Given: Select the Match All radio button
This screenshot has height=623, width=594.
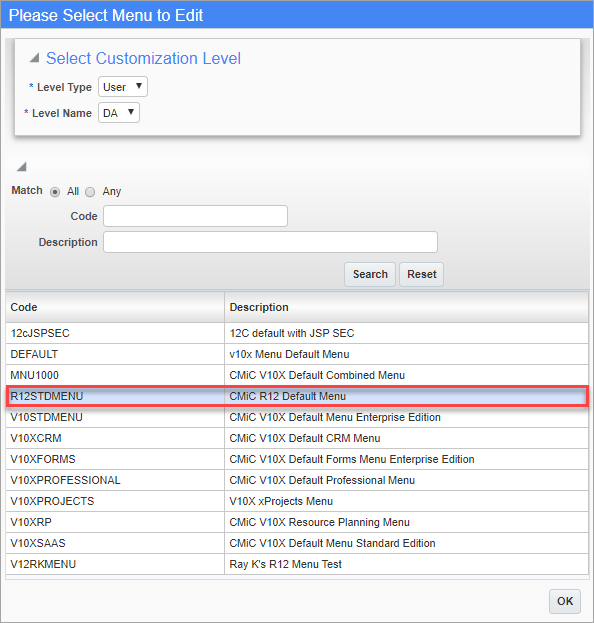Looking at the screenshot, I should click(x=55, y=192).
